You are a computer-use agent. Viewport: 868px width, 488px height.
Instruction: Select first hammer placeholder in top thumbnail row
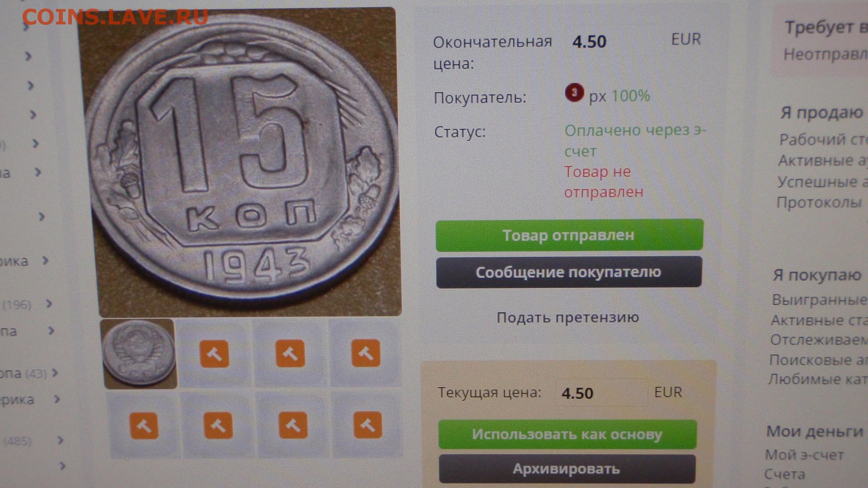click(214, 353)
